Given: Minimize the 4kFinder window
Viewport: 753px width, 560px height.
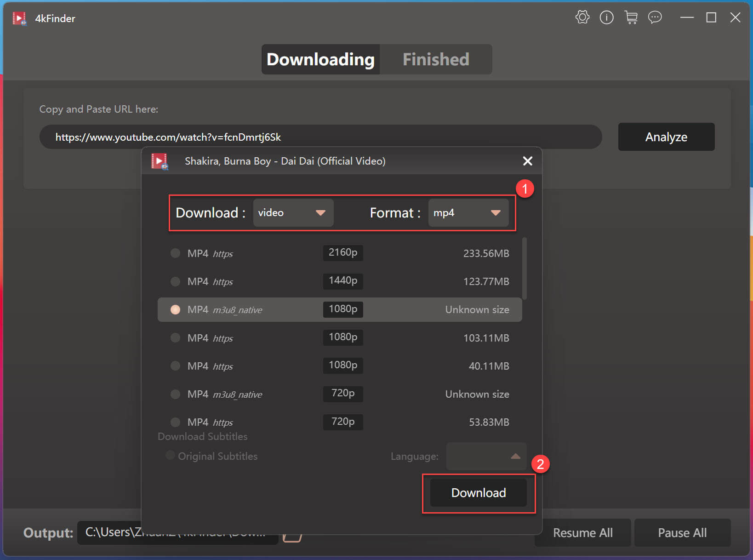Looking at the screenshot, I should click(x=687, y=17).
